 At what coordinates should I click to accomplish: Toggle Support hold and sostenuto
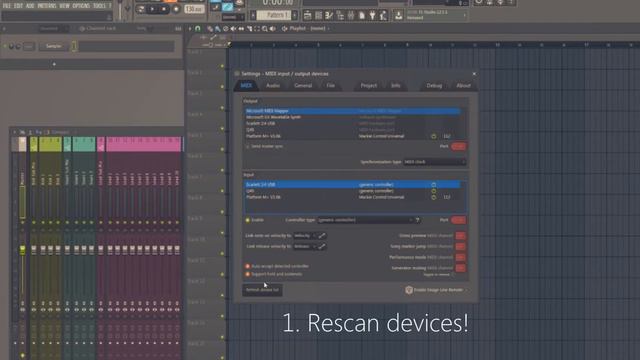point(247,274)
